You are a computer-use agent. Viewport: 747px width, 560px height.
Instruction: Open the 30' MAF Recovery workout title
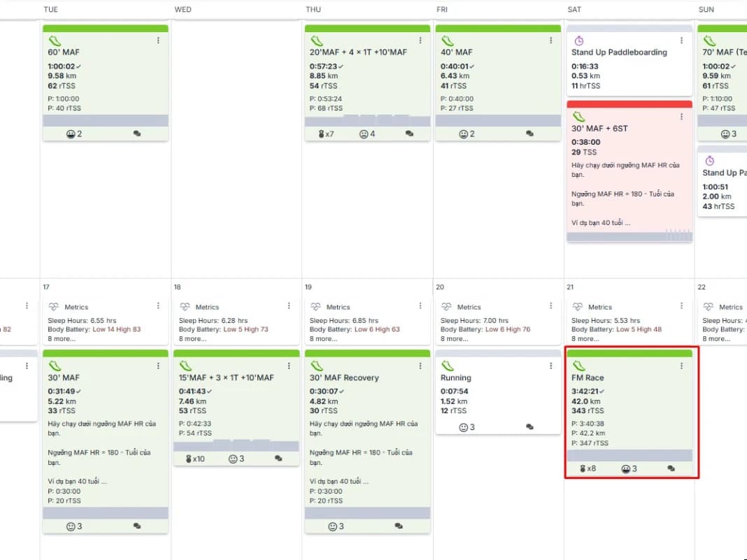pyautogui.click(x=344, y=378)
